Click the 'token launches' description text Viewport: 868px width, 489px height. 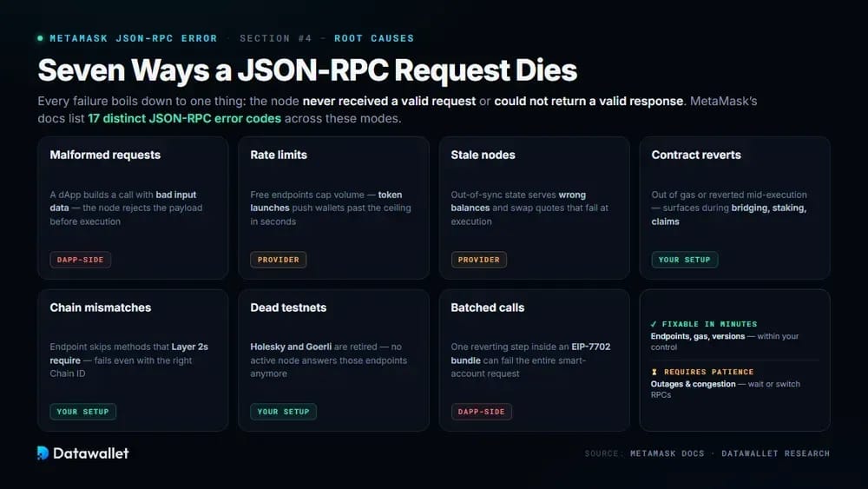326,201
